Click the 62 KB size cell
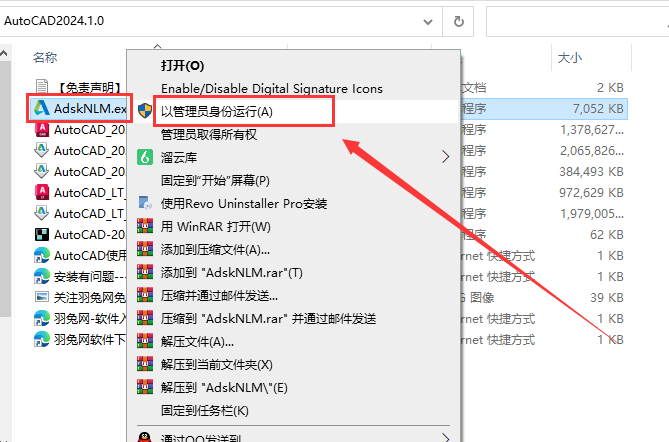This screenshot has width=669, height=442. coord(607,235)
